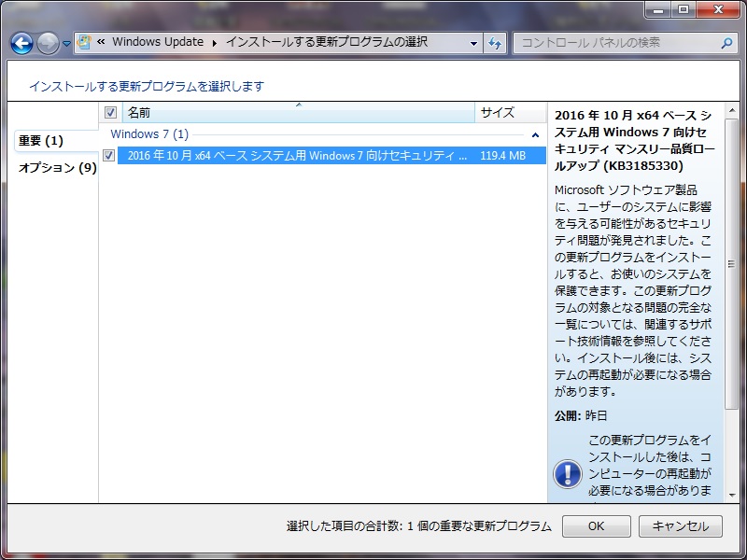Uncheck the 2016 年 10 月 update checkbox
Screen dimensions: 747x560
(108, 155)
